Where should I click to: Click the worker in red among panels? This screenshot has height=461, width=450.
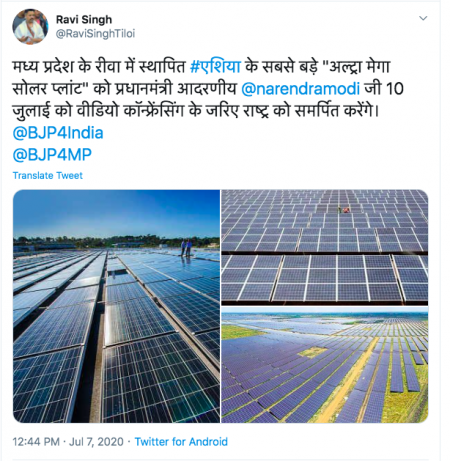pyautogui.click(x=346, y=210)
